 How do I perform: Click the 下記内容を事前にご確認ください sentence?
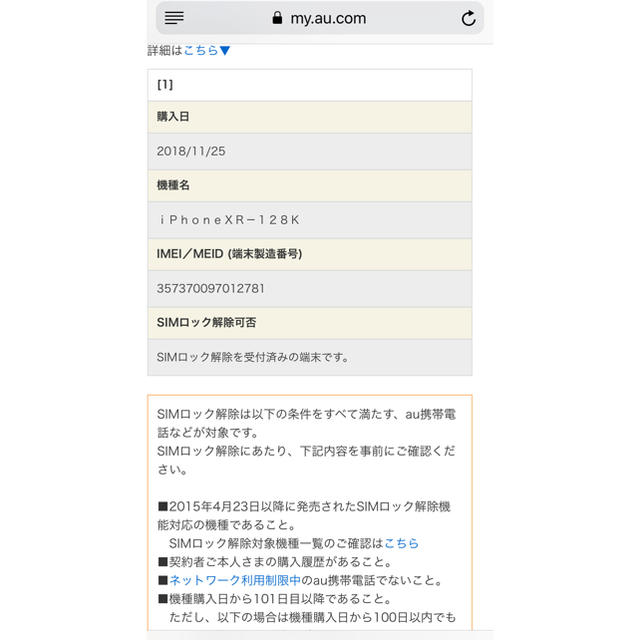(307, 460)
